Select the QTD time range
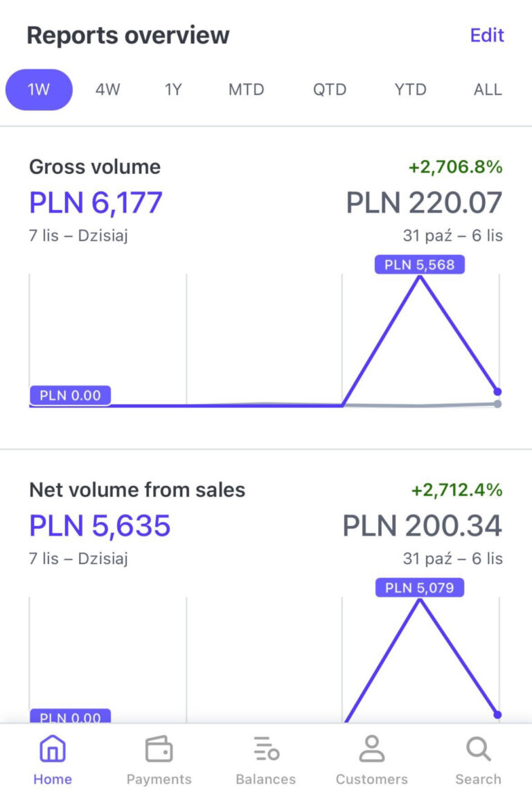Viewport: 532px width, 808px height. (329, 89)
